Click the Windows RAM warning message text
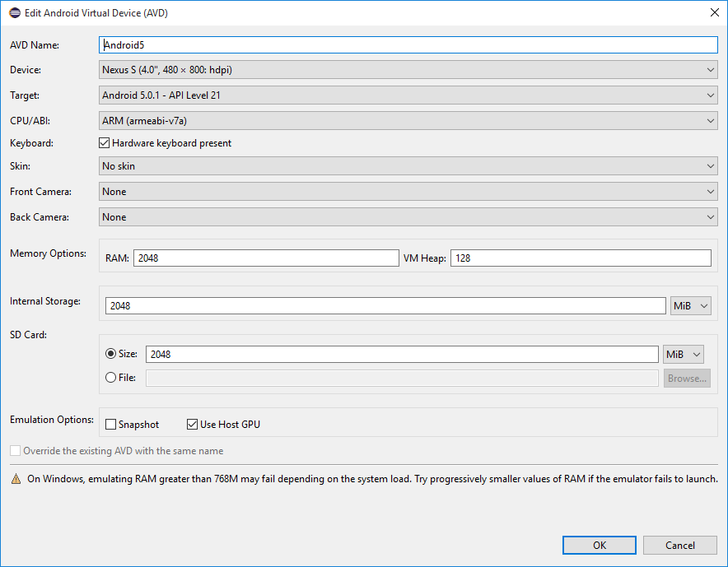This screenshot has height=567, width=728. click(372, 479)
